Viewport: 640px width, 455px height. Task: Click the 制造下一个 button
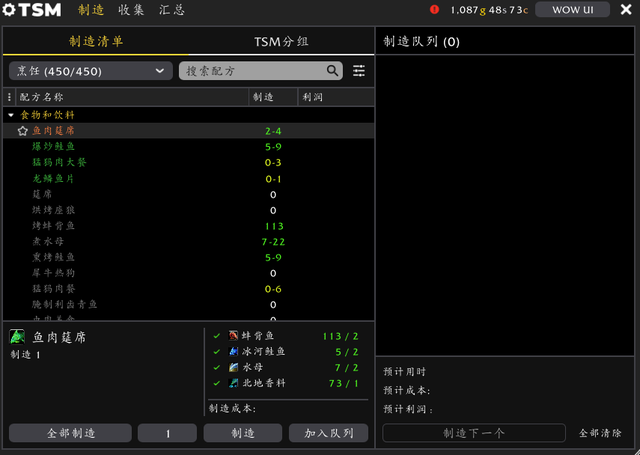pyautogui.click(x=474, y=433)
